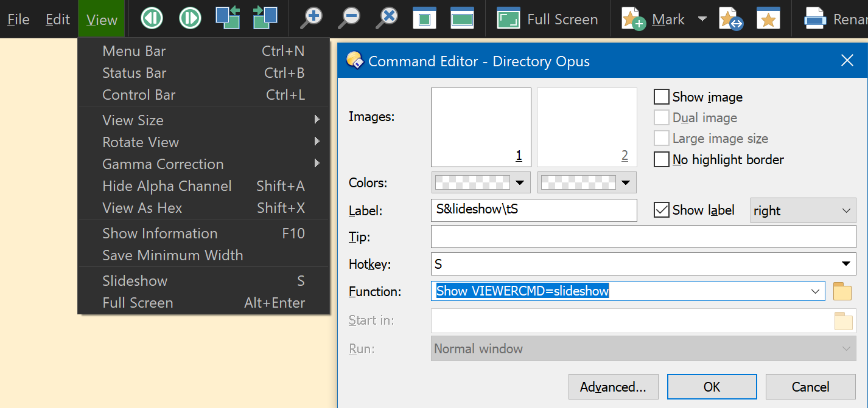
Task: Expand the Gamma Correction submenu
Action: point(204,164)
